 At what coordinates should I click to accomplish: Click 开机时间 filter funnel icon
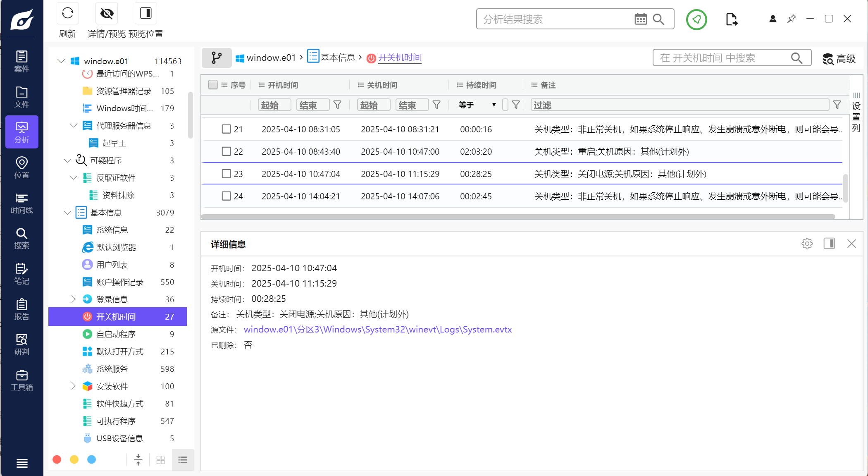coord(337,105)
